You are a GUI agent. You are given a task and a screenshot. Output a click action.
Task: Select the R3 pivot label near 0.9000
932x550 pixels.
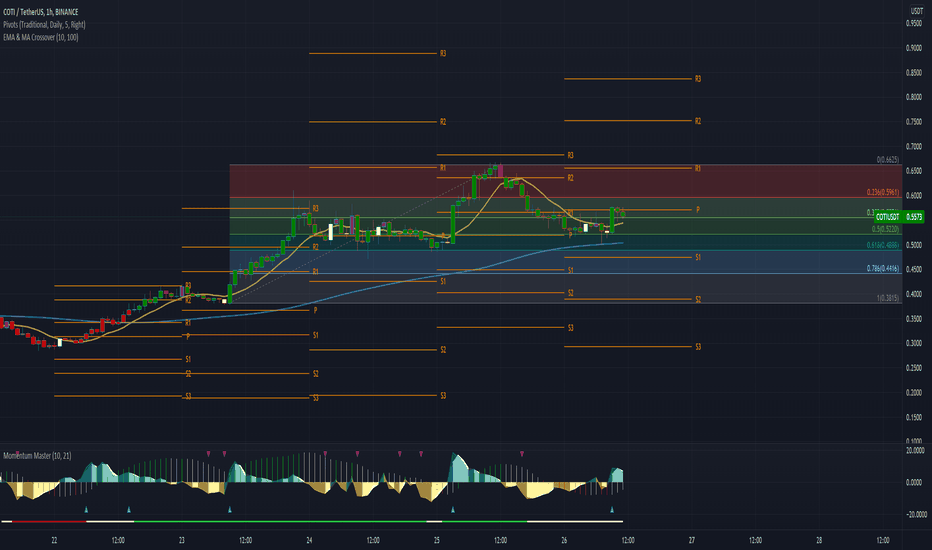point(443,54)
